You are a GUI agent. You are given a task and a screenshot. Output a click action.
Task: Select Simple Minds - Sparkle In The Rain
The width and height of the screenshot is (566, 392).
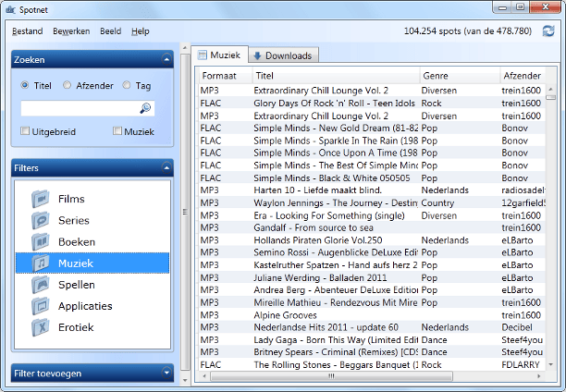pos(372,141)
